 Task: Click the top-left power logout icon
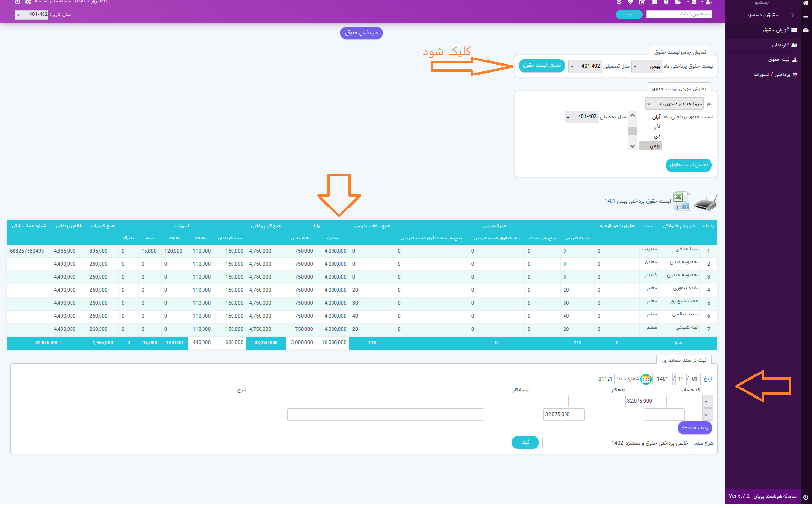pos(17,2)
